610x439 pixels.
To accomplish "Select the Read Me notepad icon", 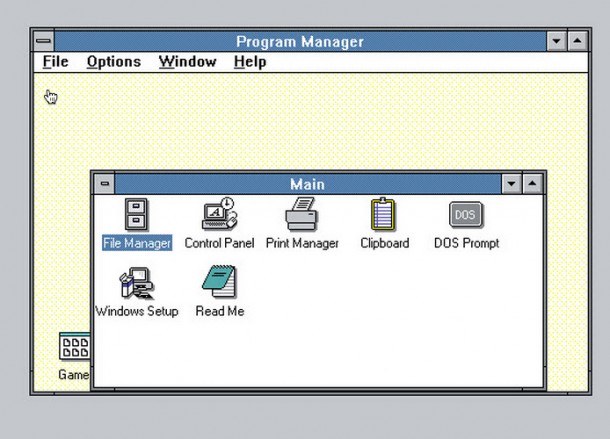I will [x=219, y=281].
